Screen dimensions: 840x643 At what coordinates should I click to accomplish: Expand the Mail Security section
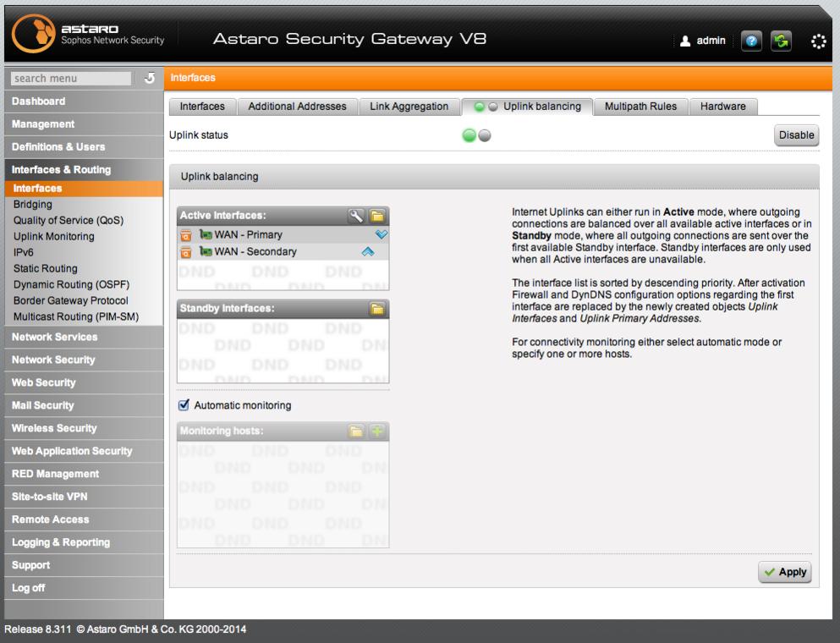coord(84,405)
